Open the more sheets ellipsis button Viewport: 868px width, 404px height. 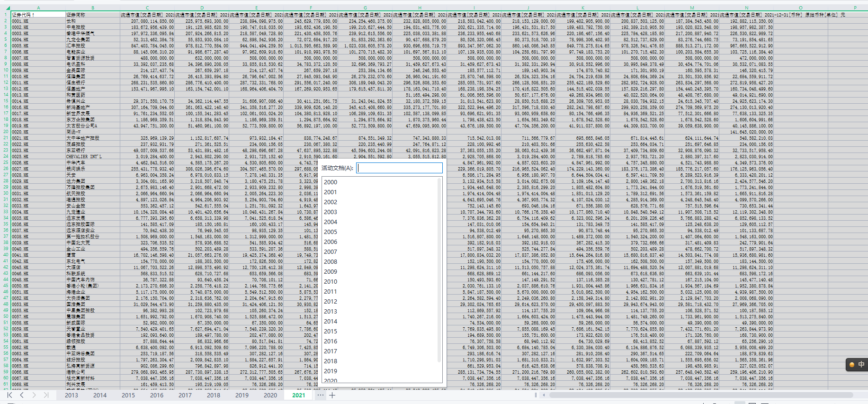point(321,395)
